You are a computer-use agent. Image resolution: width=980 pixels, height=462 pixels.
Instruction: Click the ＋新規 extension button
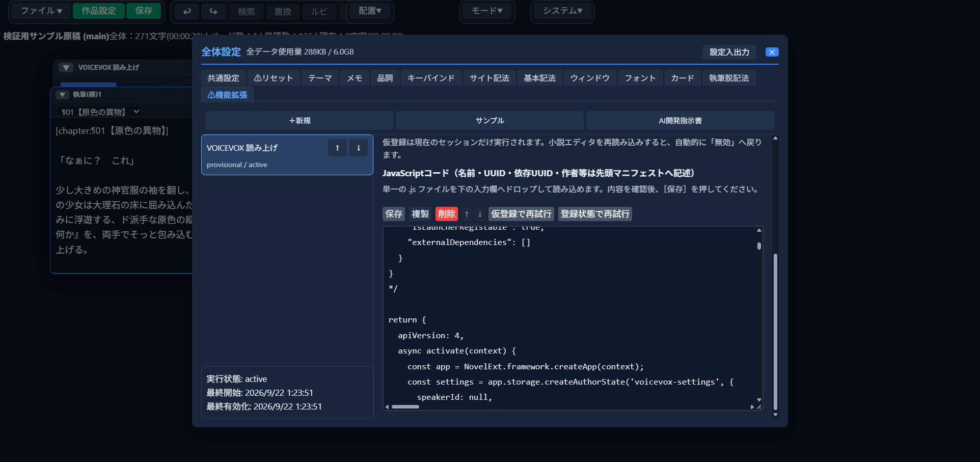pyautogui.click(x=300, y=121)
